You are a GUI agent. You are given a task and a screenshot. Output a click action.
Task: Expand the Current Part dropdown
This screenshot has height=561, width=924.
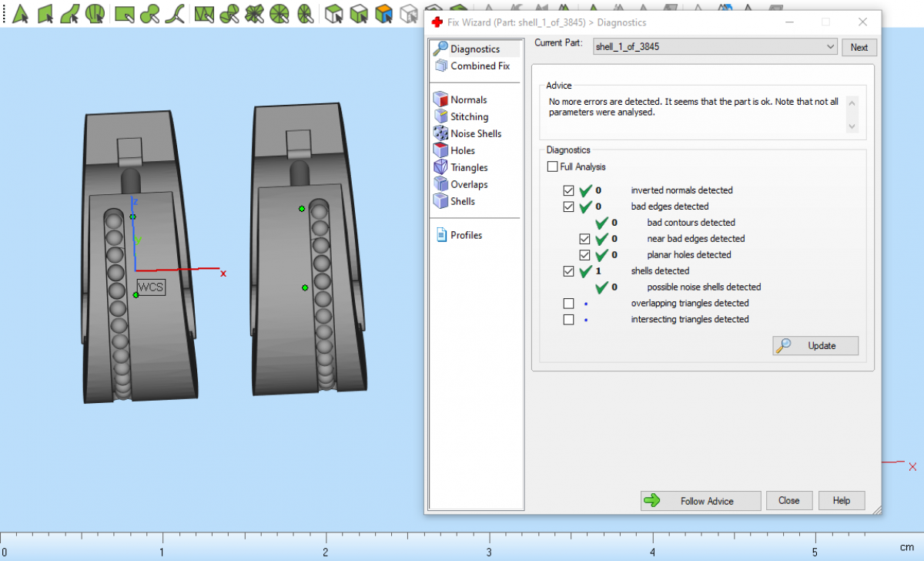tap(829, 47)
